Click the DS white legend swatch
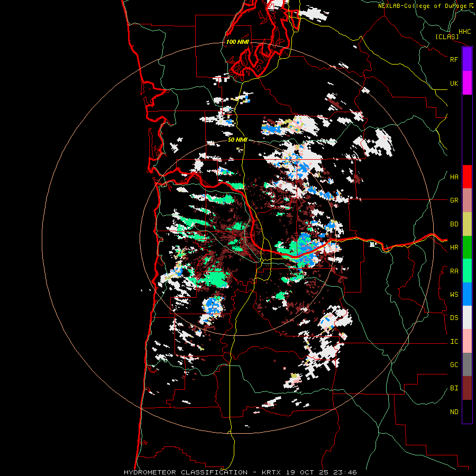The height and width of the screenshot is (476, 476). pos(467,317)
